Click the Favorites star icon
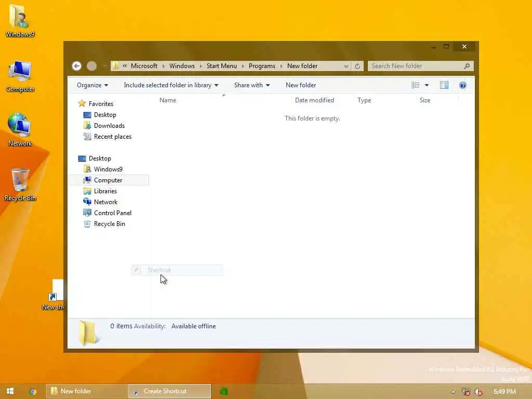532x399 pixels. point(82,103)
